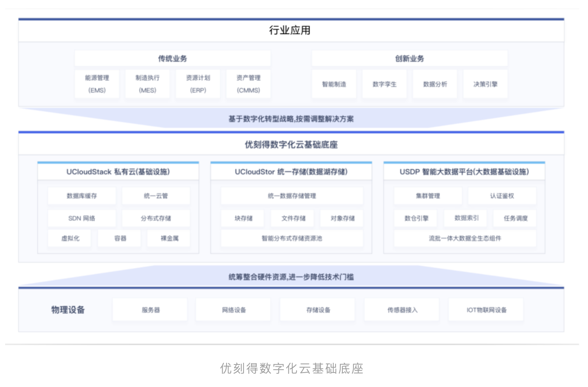Click the 智能制造 box

334,84
